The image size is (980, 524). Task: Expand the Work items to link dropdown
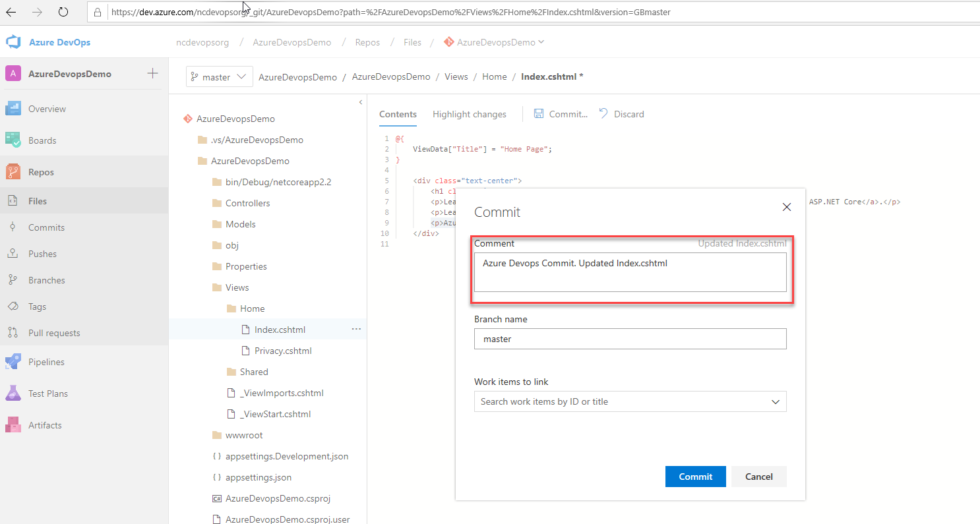(x=776, y=401)
